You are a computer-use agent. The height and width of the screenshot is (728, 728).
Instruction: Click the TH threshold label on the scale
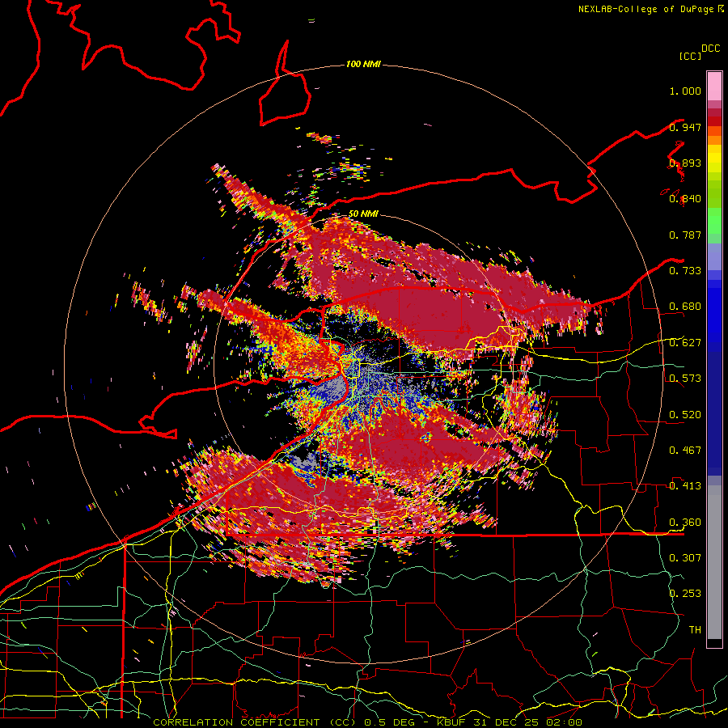[695, 630]
